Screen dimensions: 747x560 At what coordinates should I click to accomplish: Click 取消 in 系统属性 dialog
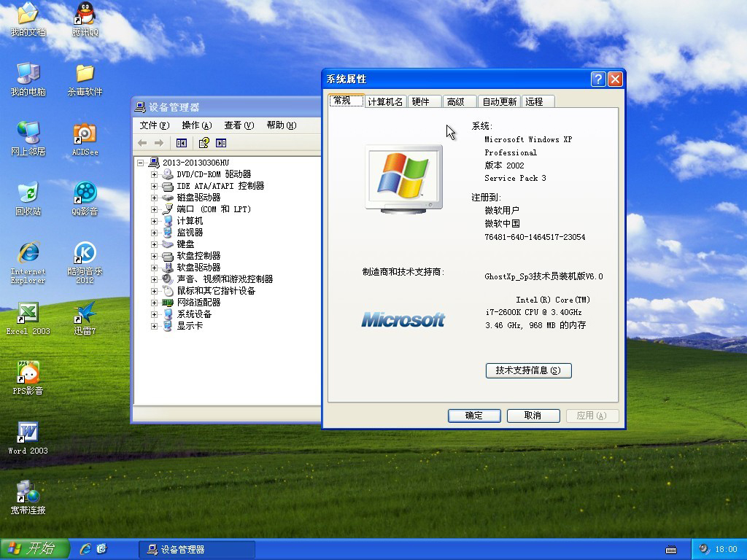coord(533,416)
